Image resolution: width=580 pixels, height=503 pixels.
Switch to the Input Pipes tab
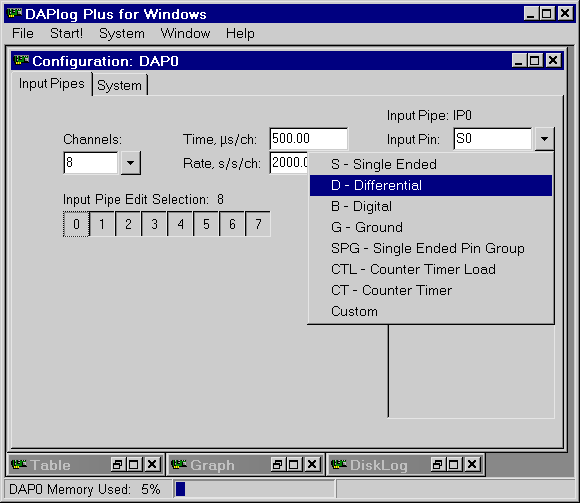pos(51,84)
